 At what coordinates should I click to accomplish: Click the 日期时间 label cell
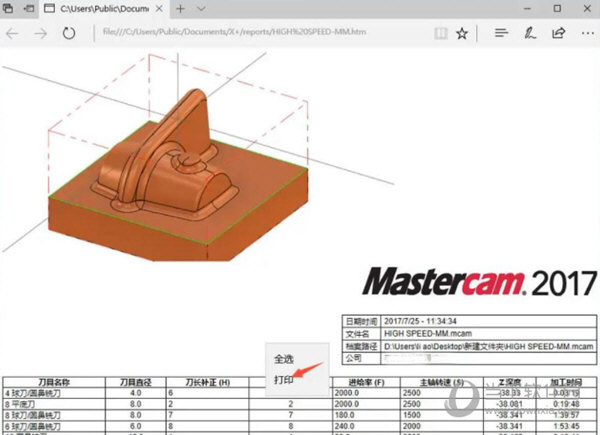[x=361, y=321]
